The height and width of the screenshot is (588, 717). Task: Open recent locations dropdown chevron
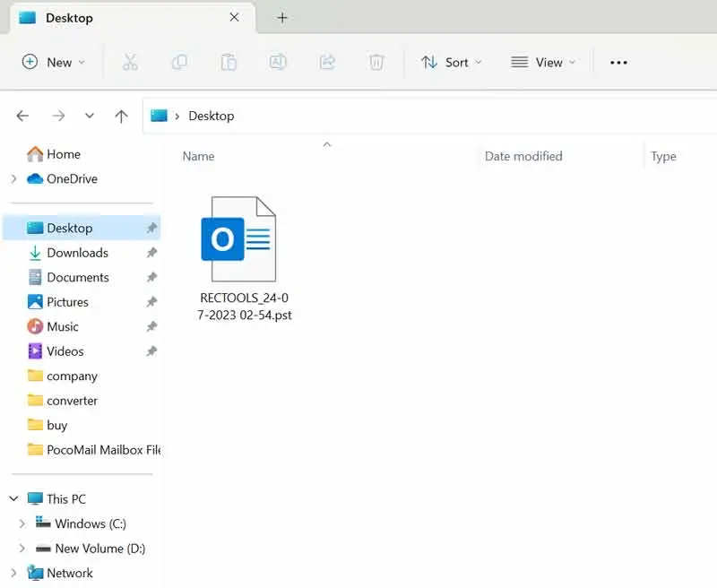pos(90,116)
